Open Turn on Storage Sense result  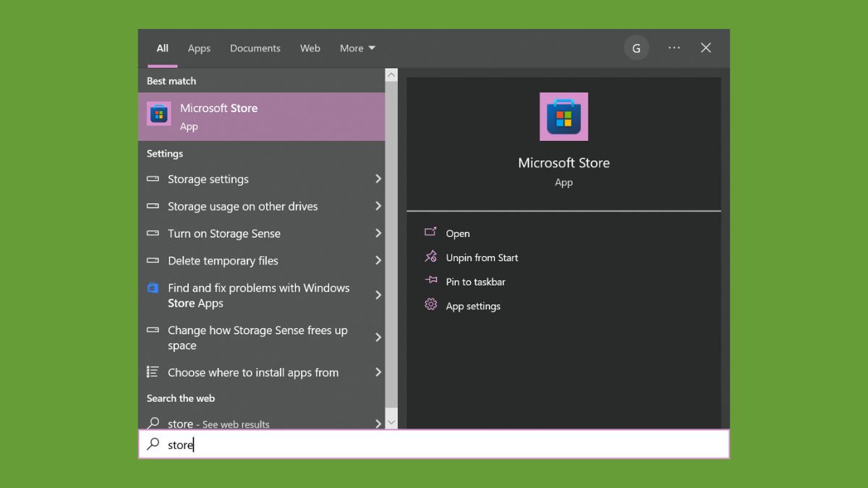click(261, 234)
